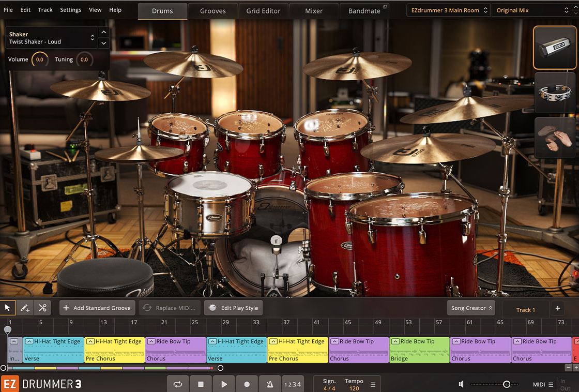Open the Edit menu
The image size is (579, 392).
tap(25, 10)
